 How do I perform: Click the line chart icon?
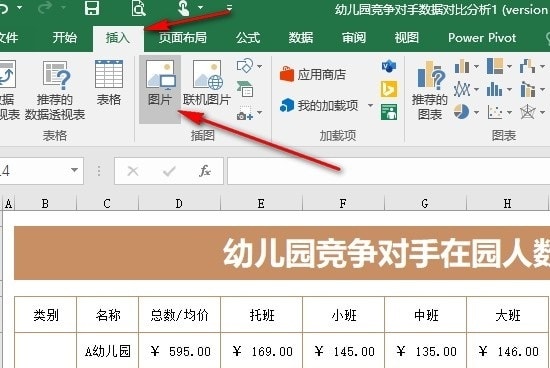coord(462,89)
